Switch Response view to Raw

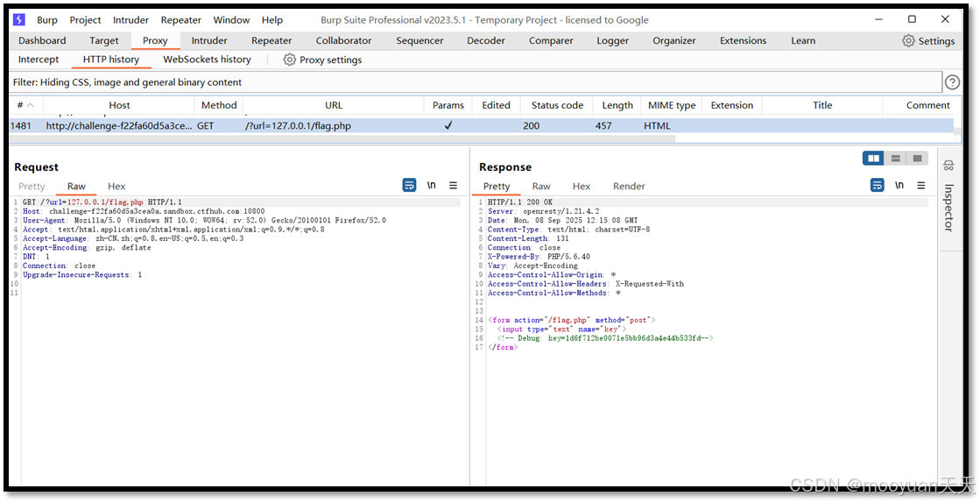pos(541,187)
